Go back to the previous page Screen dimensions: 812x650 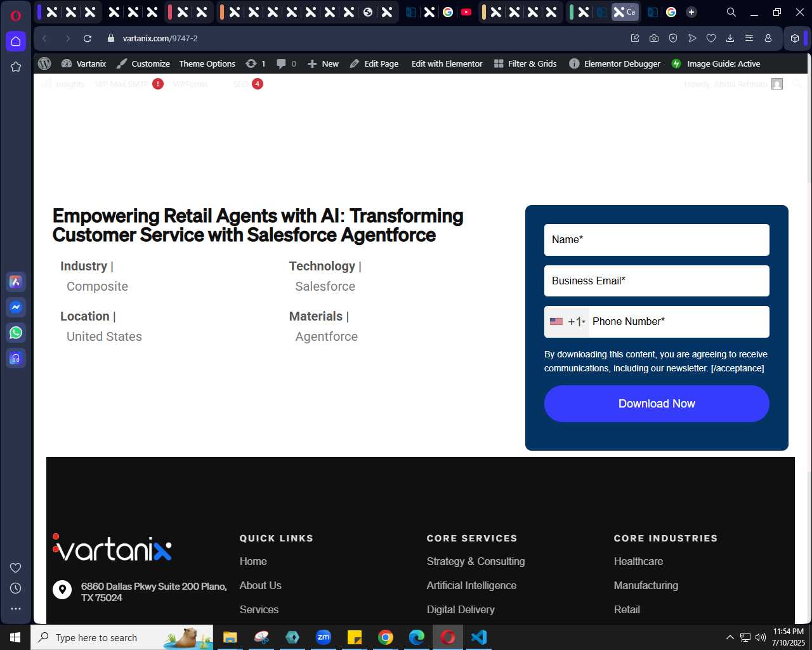click(44, 39)
